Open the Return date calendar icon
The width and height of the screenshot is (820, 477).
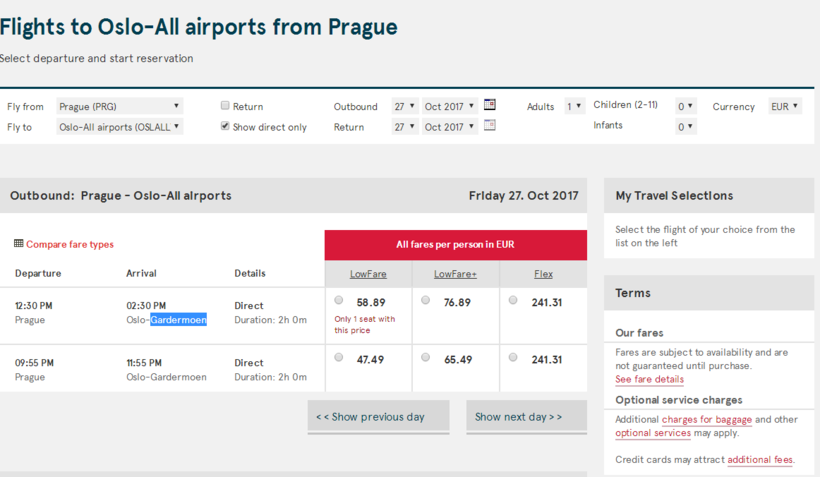[x=490, y=126]
